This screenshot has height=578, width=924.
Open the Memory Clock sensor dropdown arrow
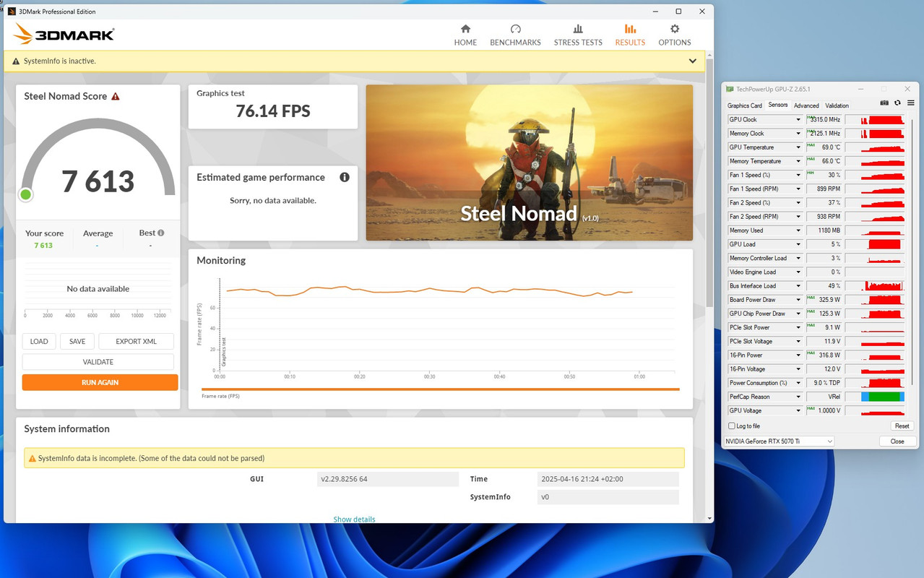tap(798, 134)
